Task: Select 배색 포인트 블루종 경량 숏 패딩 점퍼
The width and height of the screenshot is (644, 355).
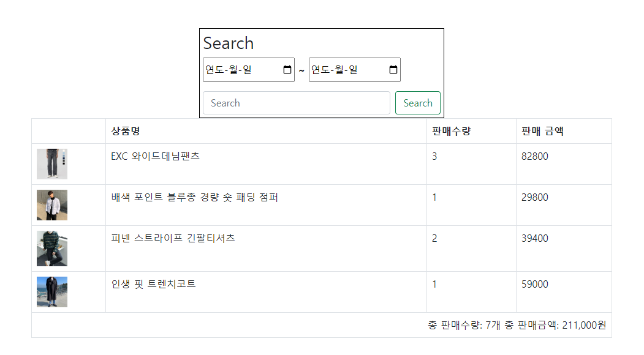Action: click(x=193, y=197)
